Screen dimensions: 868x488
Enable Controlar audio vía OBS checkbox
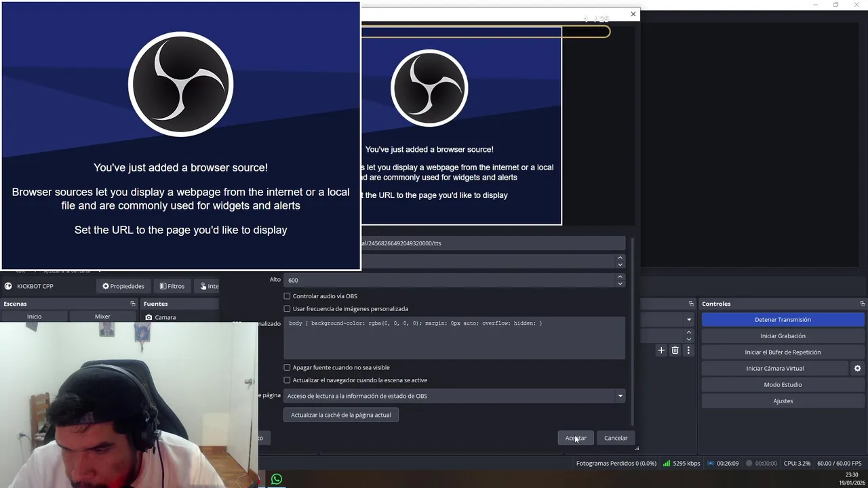click(x=287, y=296)
